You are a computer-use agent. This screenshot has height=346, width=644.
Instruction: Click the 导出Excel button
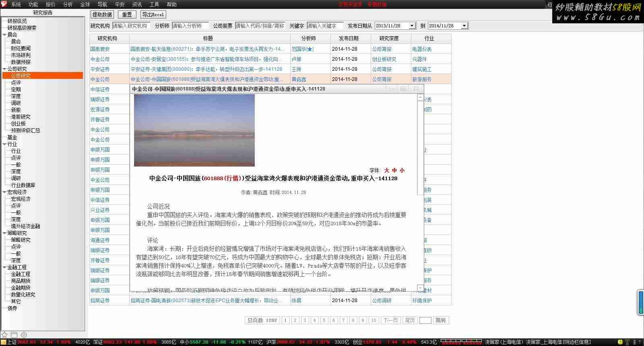[x=153, y=14]
